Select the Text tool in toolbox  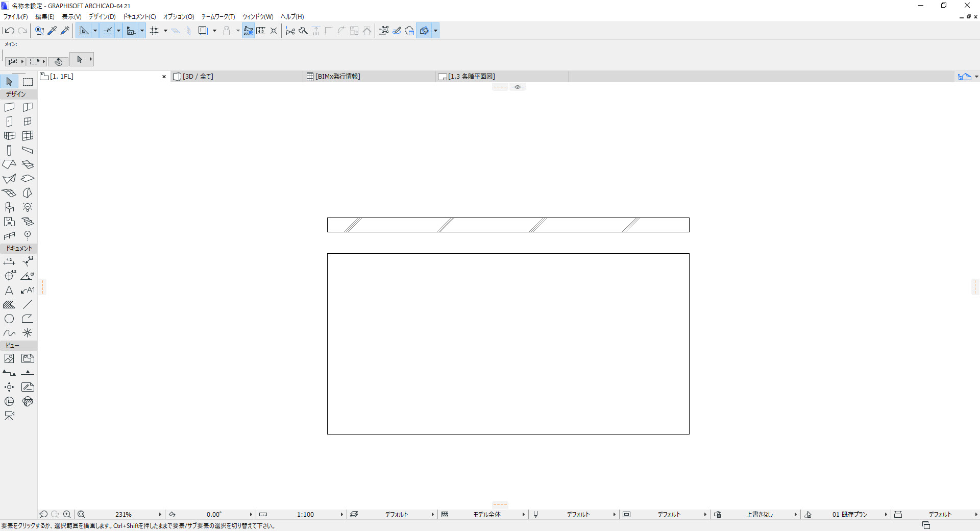click(x=9, y=291)
